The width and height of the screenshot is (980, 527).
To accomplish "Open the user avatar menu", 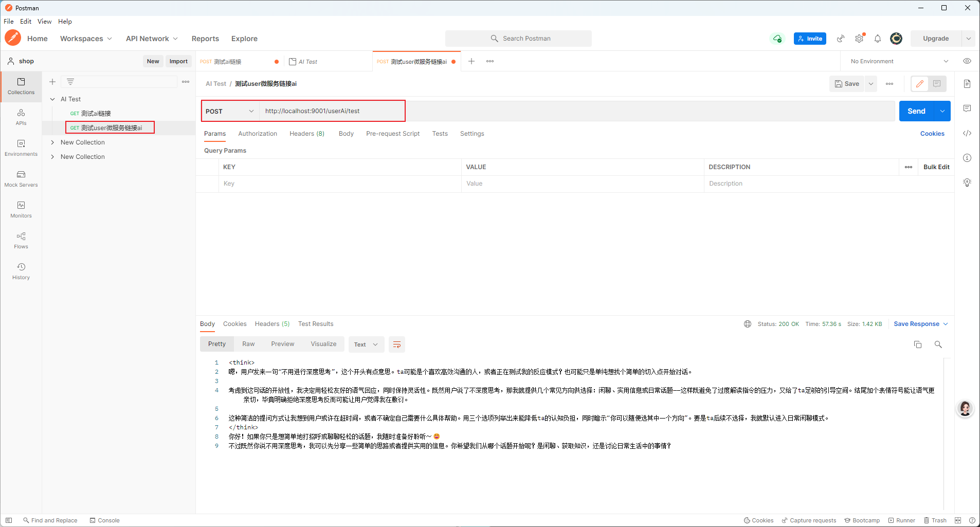I will point(896,39).
